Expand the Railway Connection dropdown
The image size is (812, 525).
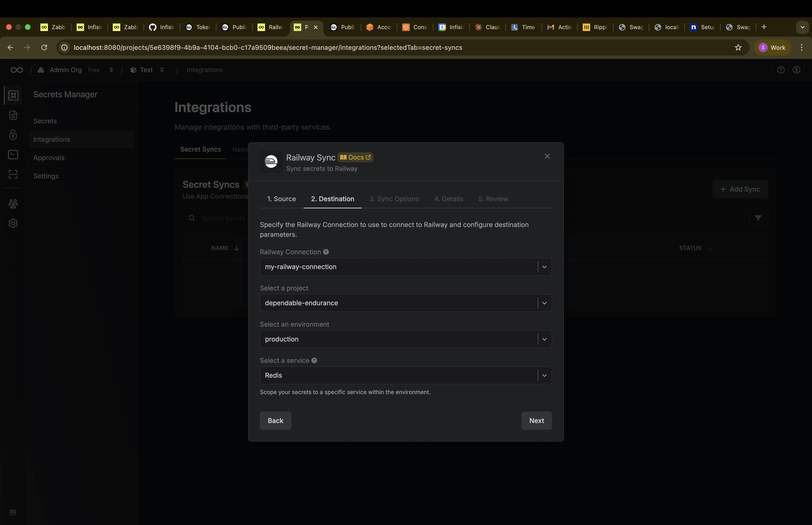coord(544,267)
